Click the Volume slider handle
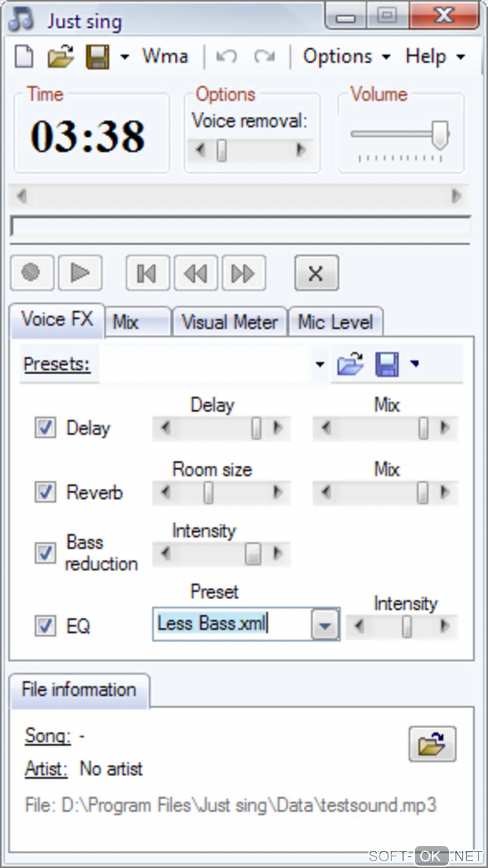The width and height of the screenshot is (488, 868). coord(440,134)
